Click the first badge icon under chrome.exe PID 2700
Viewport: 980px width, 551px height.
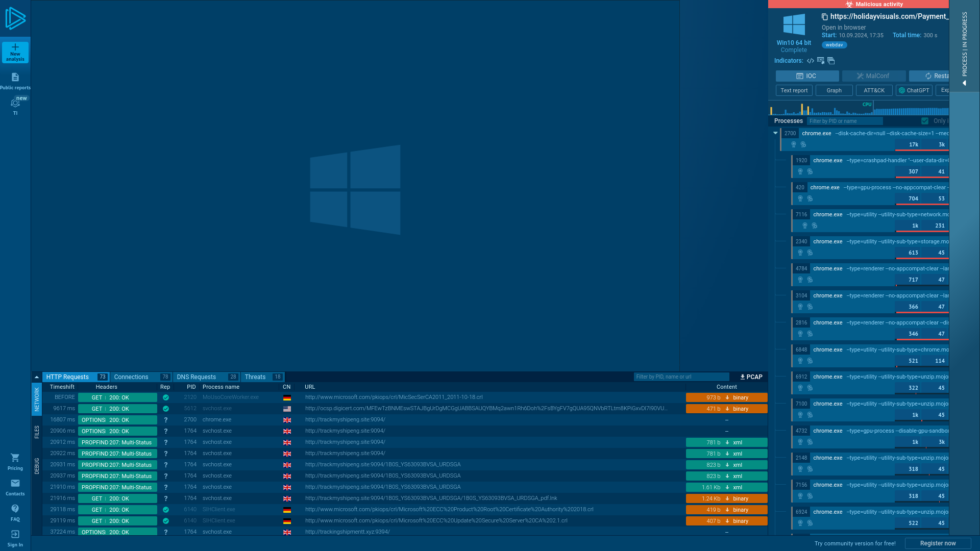(794, 144)
